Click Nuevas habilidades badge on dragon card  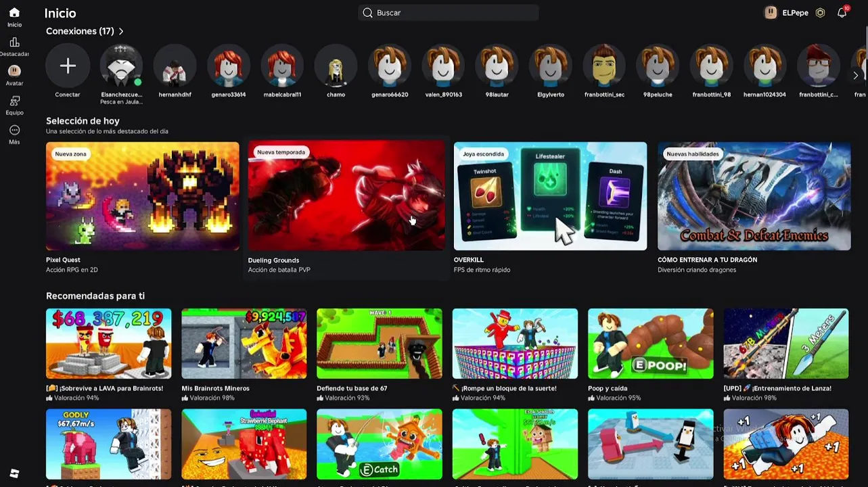click(693, 154)
